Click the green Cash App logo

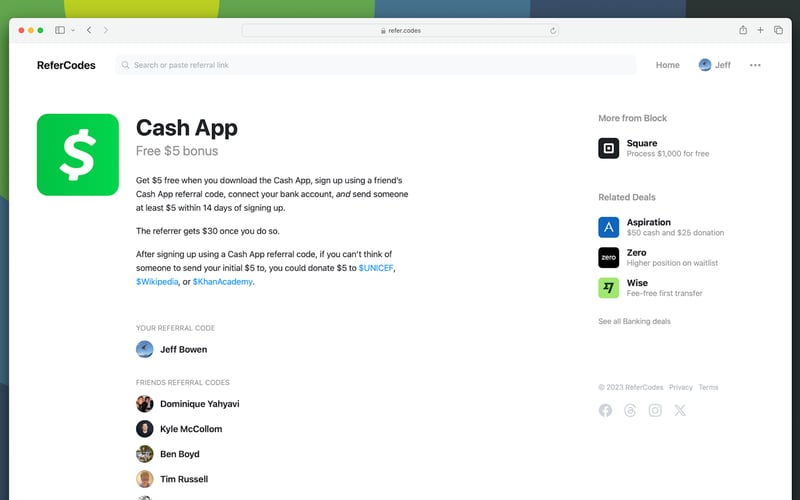pos(78,155)
